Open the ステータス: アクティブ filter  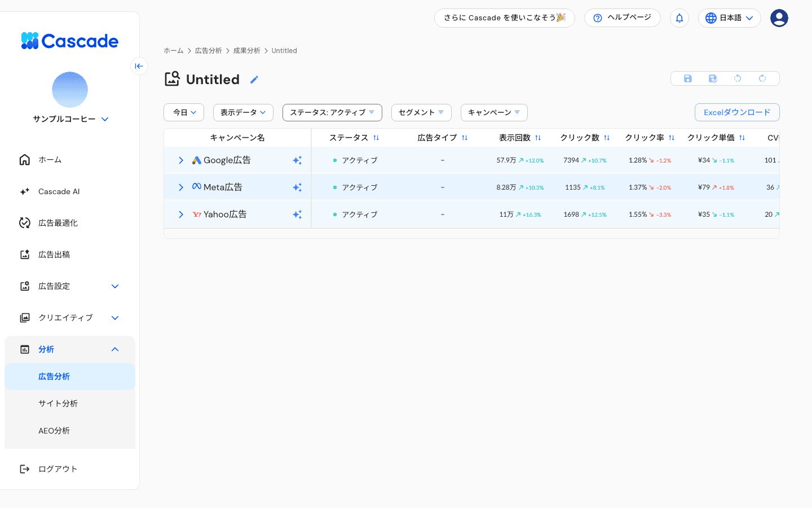click(x=332, y=112)
